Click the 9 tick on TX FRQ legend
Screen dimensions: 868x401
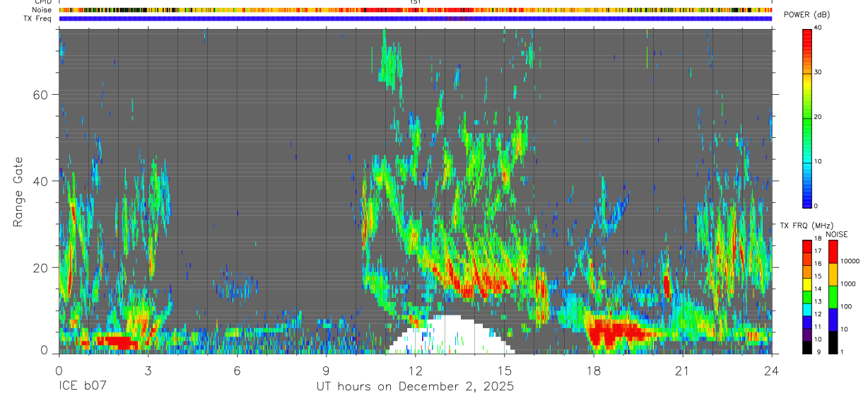[818, 352]
